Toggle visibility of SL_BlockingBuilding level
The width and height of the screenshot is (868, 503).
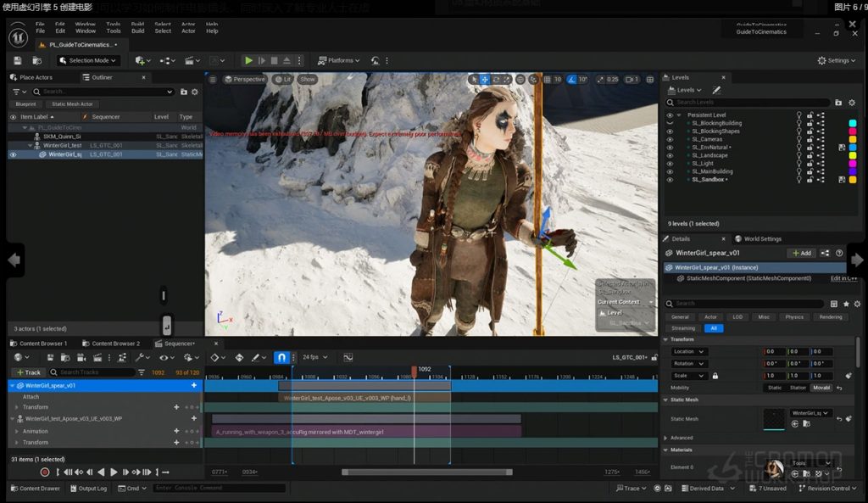(670, 124)
